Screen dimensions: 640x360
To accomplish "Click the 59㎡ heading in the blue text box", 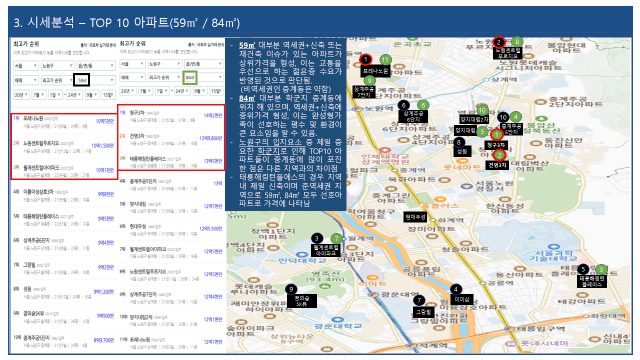I will [247, 45].
